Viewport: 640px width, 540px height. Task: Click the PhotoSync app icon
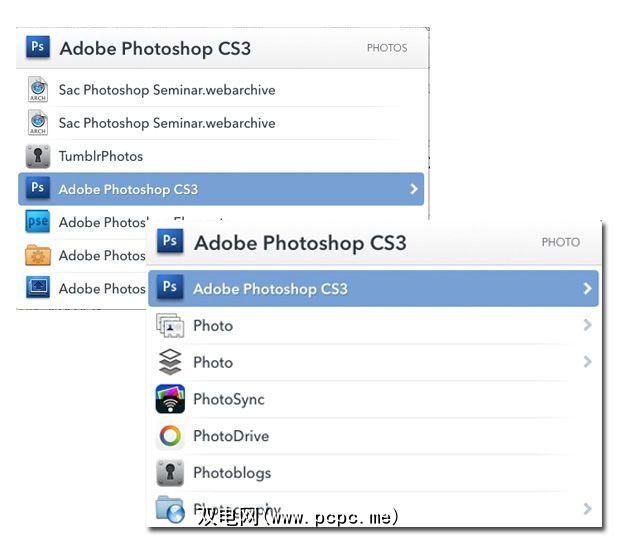171,399
